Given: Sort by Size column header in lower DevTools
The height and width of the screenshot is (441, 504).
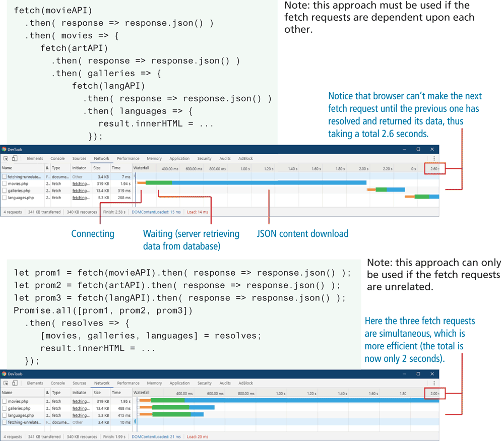Looking at the screenshot, I should 97,393.
